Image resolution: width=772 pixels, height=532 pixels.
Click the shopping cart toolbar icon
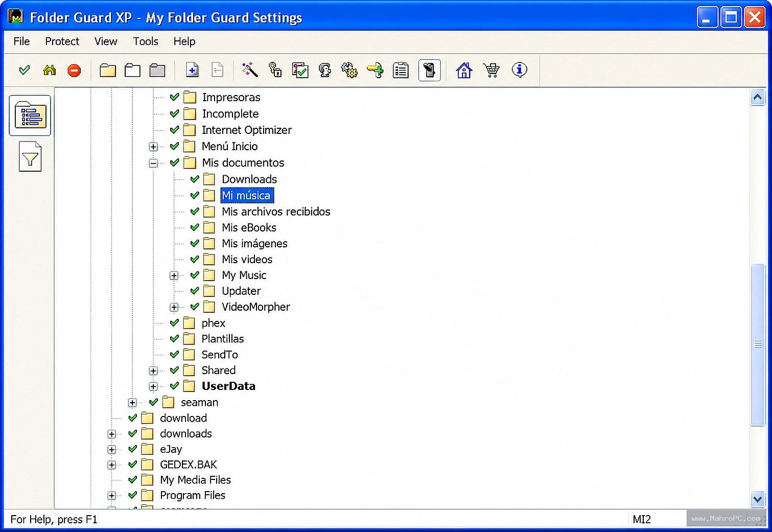click(x=492, y=70)
